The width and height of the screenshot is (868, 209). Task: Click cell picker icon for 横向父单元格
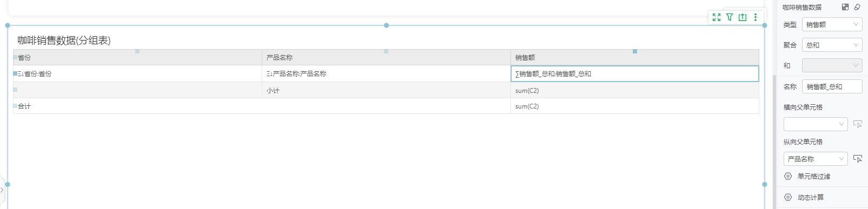pyautogui.click(x=858, y=124)
